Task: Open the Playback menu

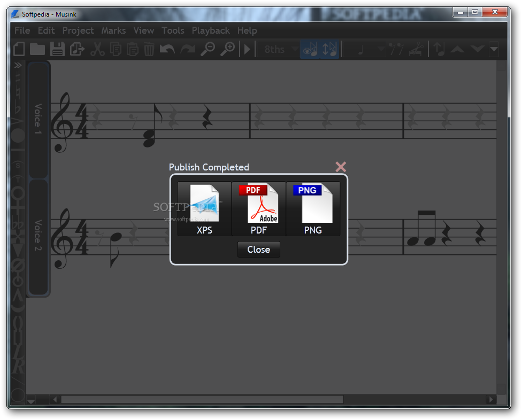Action: click(211, 30)
